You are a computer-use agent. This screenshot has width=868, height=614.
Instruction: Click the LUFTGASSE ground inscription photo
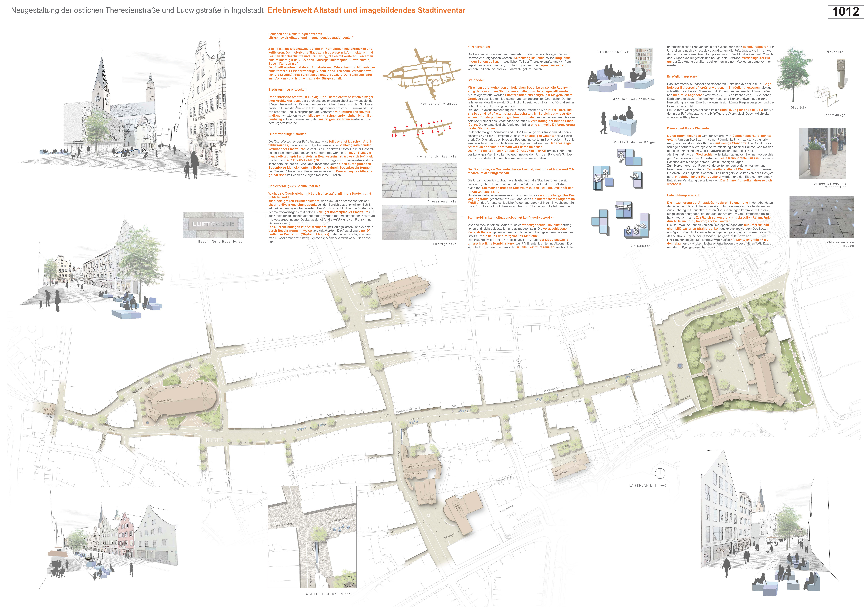pos(213,225)
